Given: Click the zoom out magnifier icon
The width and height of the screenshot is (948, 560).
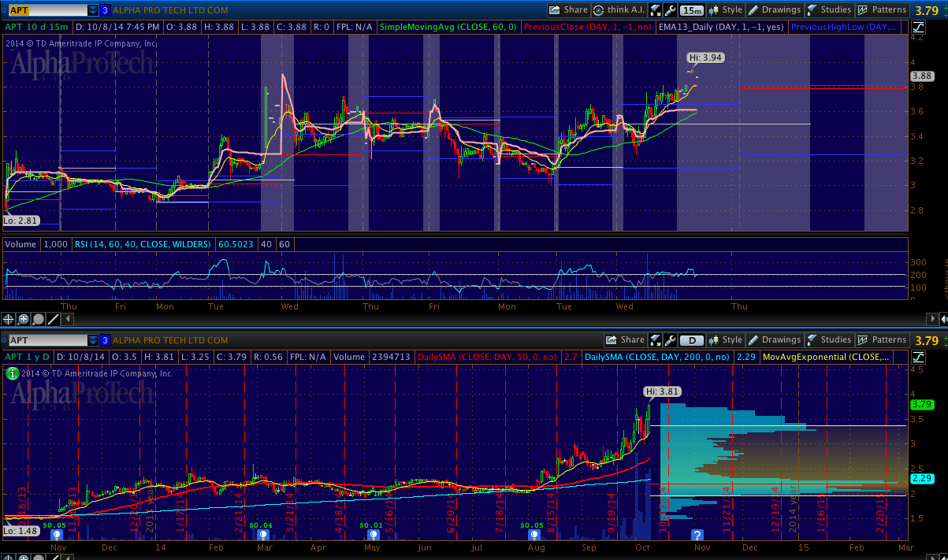Looking at the screenshot, I should pyautogui.click(x=38, y=319).
